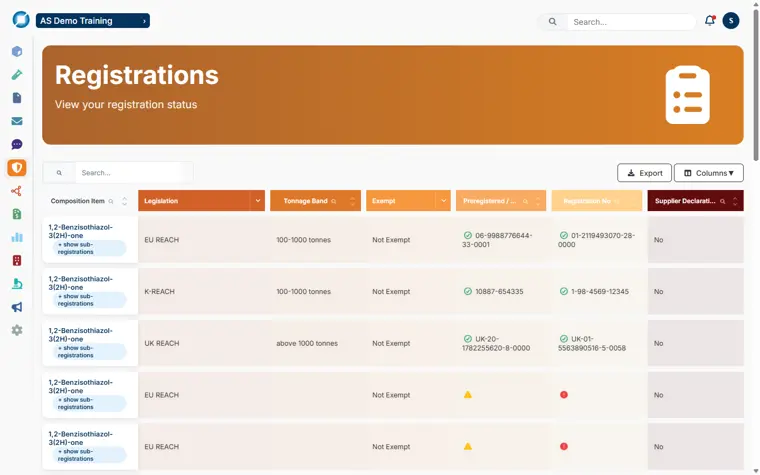Open the document file sidebar icon

pyautogui.click(x=17, y=98)
